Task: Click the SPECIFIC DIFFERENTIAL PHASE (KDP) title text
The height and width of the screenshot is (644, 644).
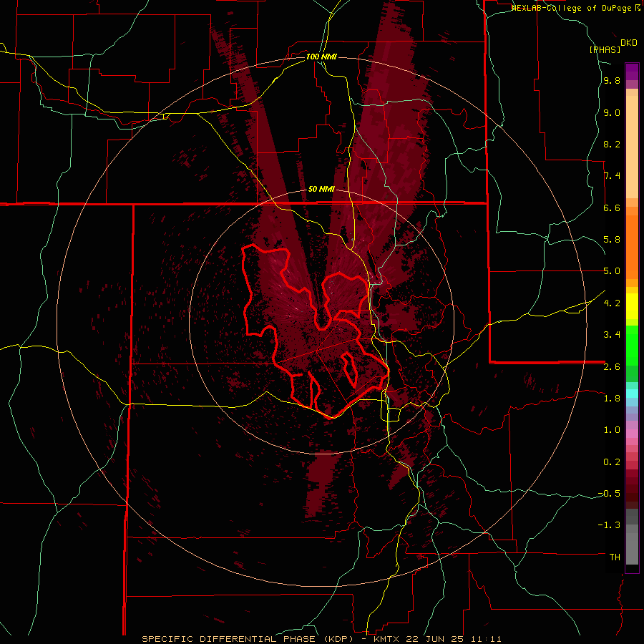Action: (249, 639)
